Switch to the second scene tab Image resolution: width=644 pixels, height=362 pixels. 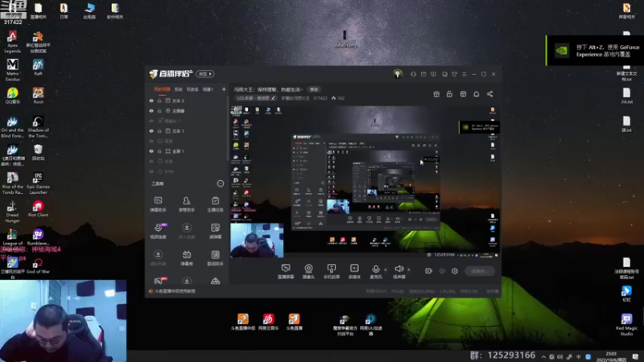[178, 89]
